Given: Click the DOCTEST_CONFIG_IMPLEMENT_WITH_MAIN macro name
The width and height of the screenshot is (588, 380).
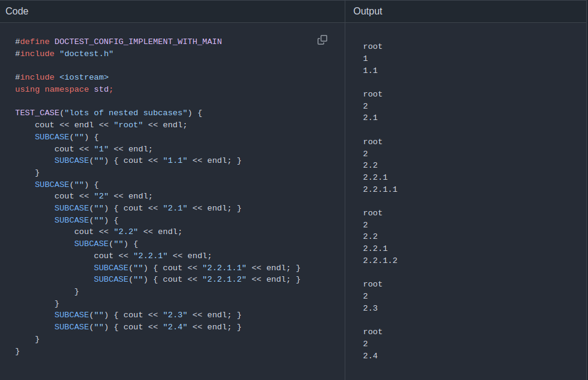Looking at the screenshot, I should pyautogui.click(x=138, y=42).
